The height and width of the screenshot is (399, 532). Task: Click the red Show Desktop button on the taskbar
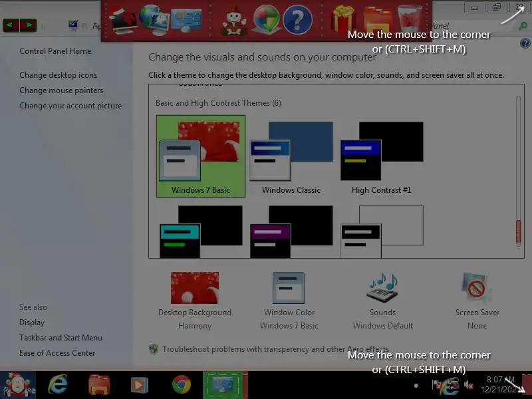(x=527, y=386)
